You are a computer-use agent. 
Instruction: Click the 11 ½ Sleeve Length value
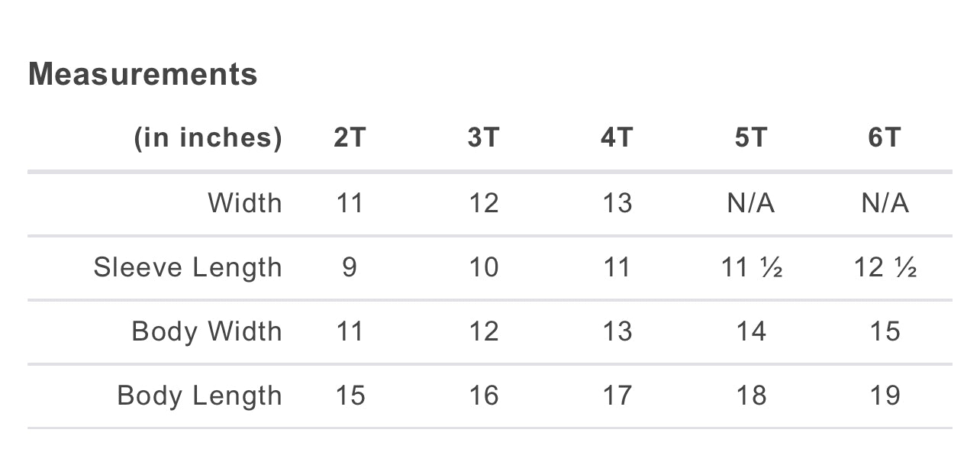pyautogui.click(x=752, y=267)
